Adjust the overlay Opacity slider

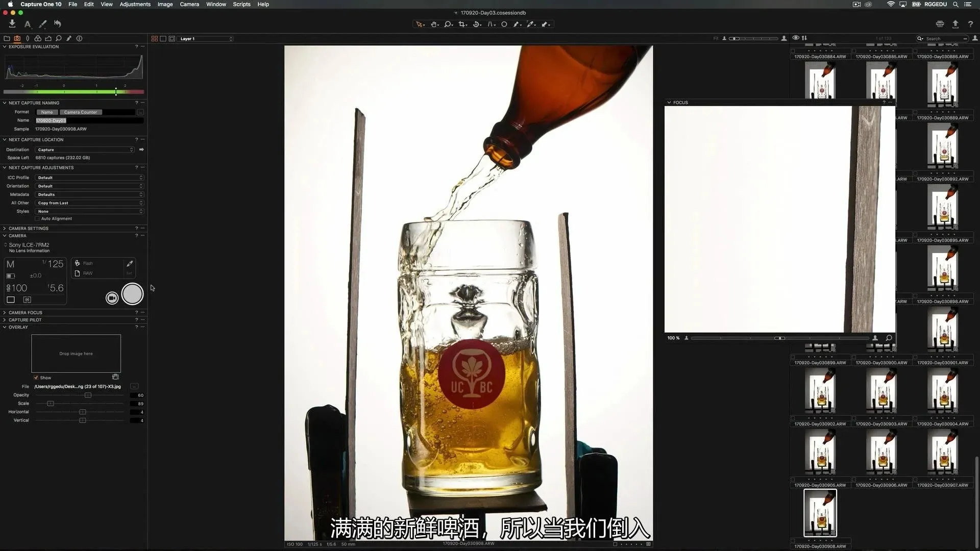(x=88, y=395)
